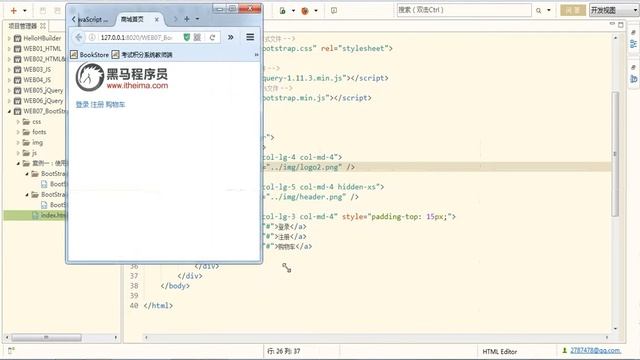Image resolution: width=640 pixels, height=360 pixels.
Task: Switch to the JavaScript tab in Firefox
Action: pos(93,19)
